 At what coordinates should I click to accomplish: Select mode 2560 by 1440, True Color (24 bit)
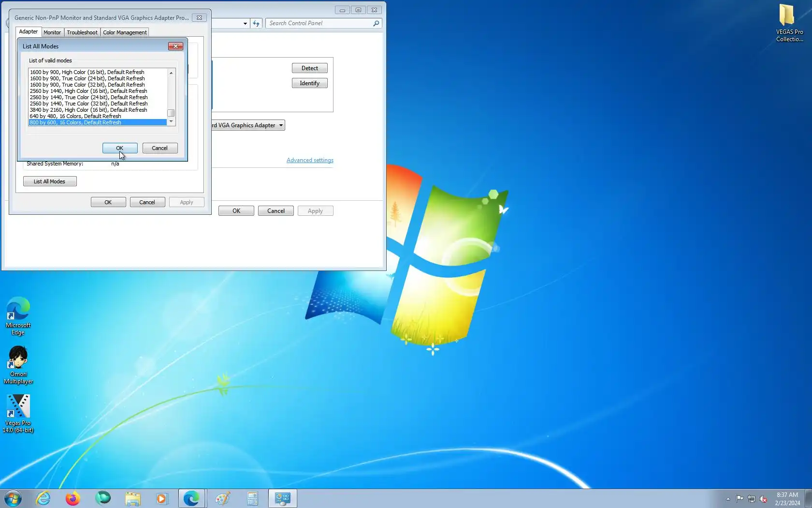[98, 97]
